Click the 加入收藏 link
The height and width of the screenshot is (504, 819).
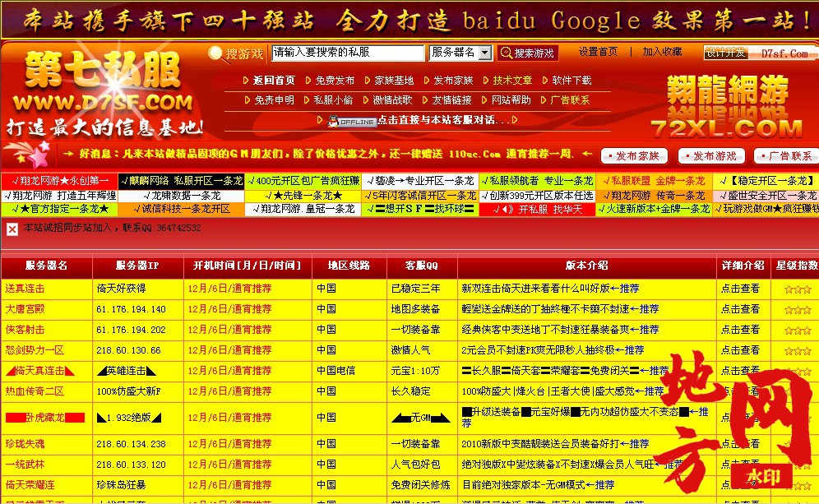(662, 52)
